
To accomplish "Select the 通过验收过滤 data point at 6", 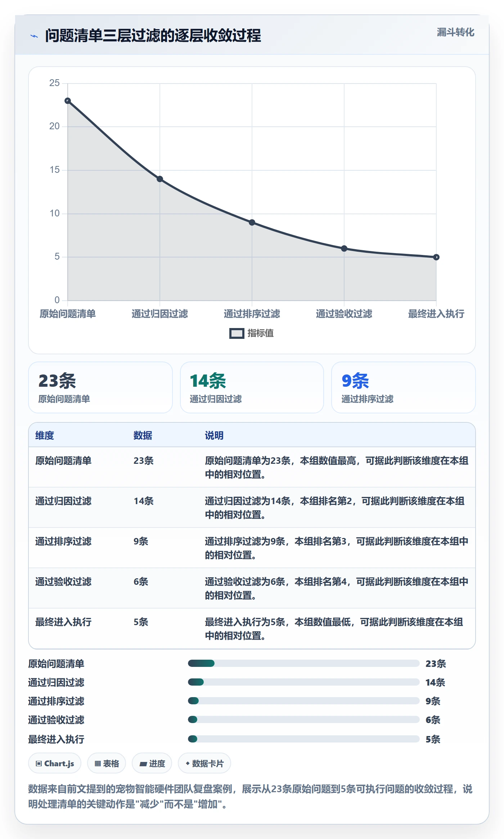I will click(344, 248).
